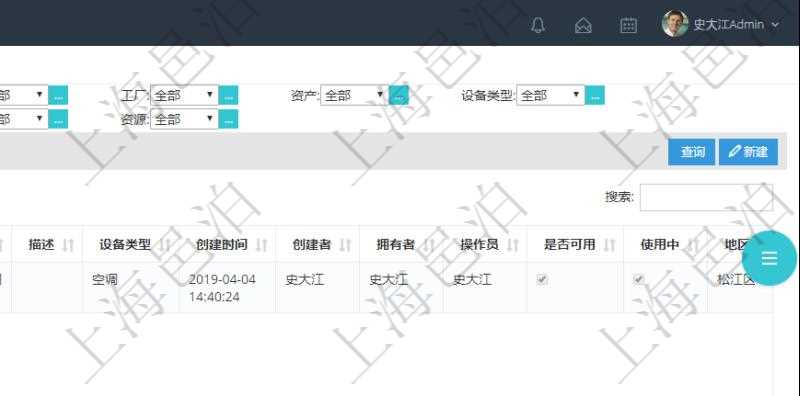Open the mail envelope icon
The width and height of the screenshot is (800, 396).
(x=583, y=25)
